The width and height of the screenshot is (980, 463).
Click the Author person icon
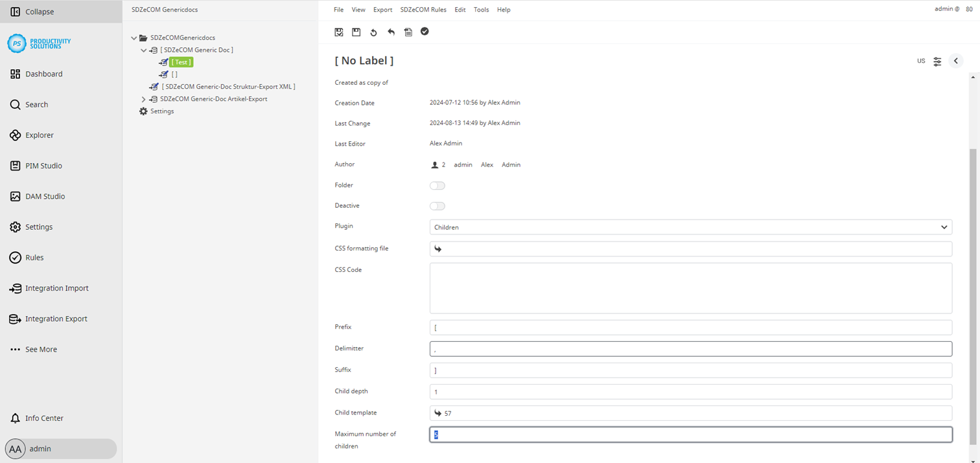tap(435, 164)
